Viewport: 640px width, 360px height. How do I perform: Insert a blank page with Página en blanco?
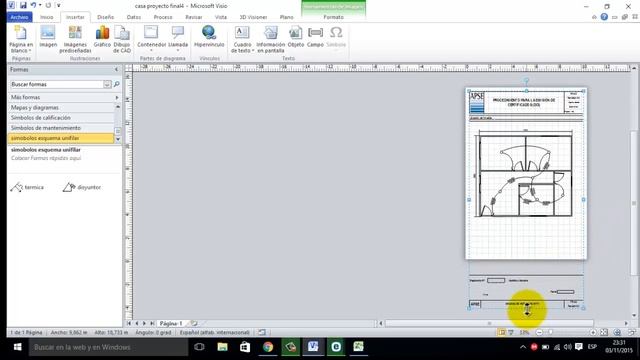[20, 39]
